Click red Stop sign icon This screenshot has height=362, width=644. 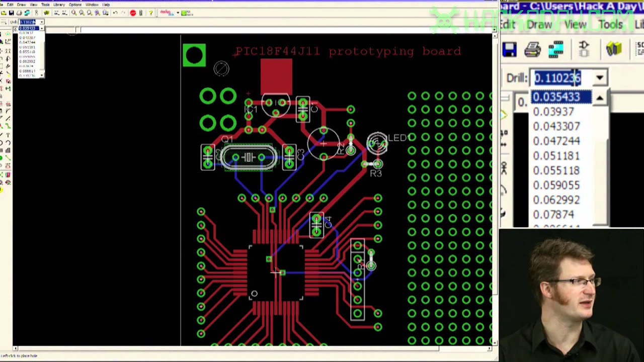coord(133,13)
